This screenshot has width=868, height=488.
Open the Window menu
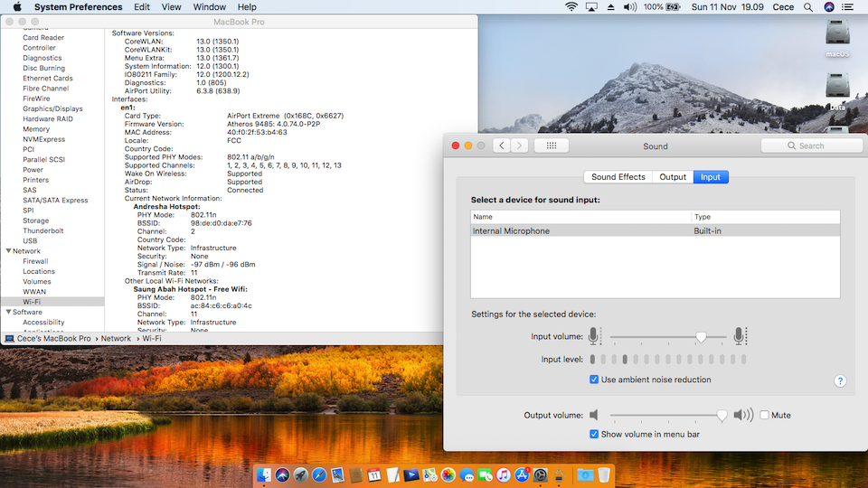tap(209, 7)
